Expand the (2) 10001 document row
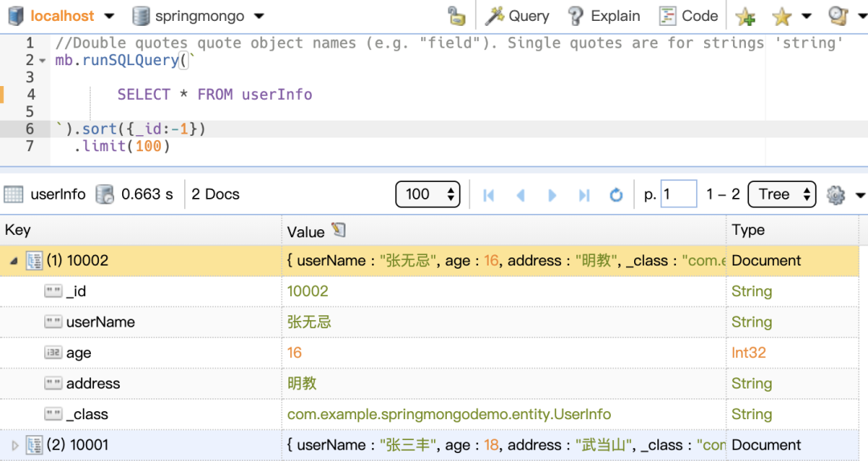 click(14, 445)
